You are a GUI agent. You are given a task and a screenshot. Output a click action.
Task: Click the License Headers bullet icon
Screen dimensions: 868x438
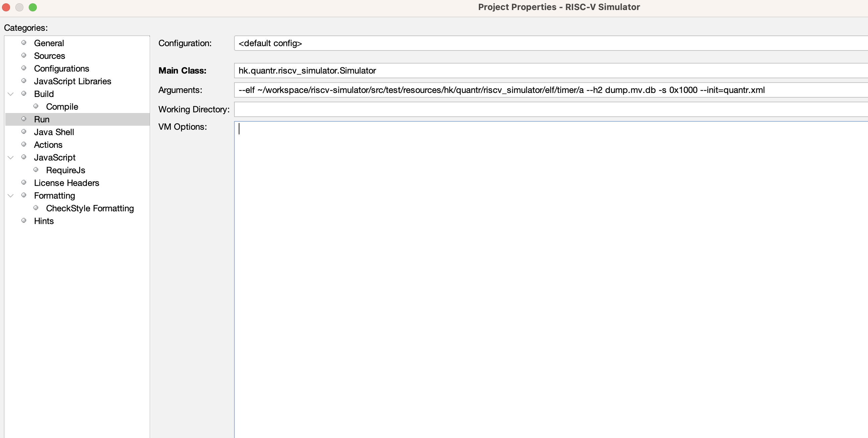point(24,182)
